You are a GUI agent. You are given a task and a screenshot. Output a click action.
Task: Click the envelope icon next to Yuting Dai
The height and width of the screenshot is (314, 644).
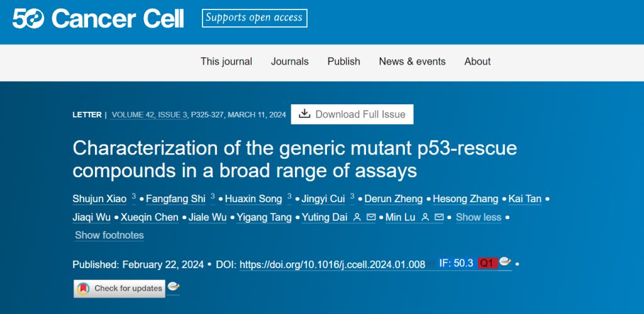tap(371, 217)
